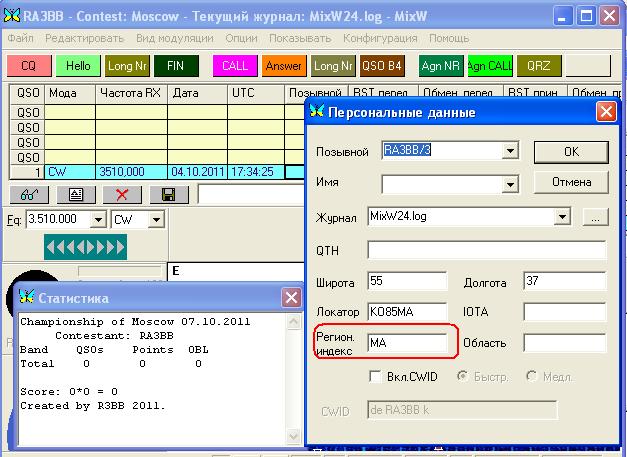Open the Журнал log file dropdown
This screenshot has height=457, width=627.
tap(565, 216)
